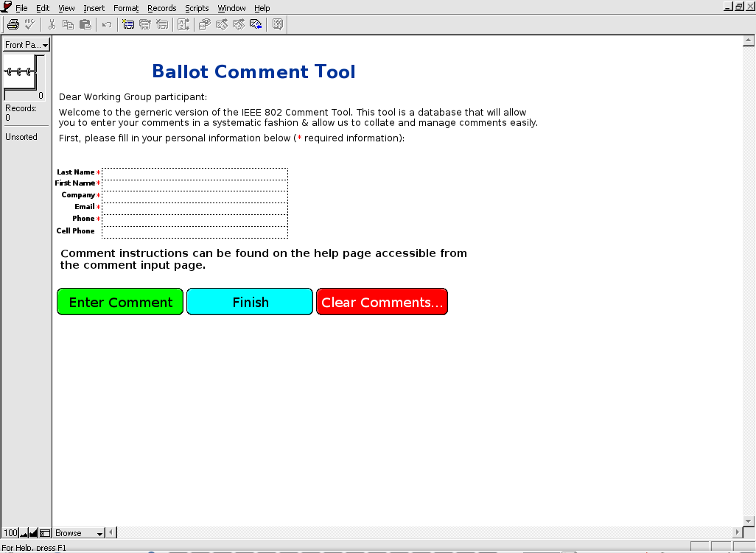Click the 'Dear Working Group participant:' line
756x553 pixels.
tap(133, 96)
